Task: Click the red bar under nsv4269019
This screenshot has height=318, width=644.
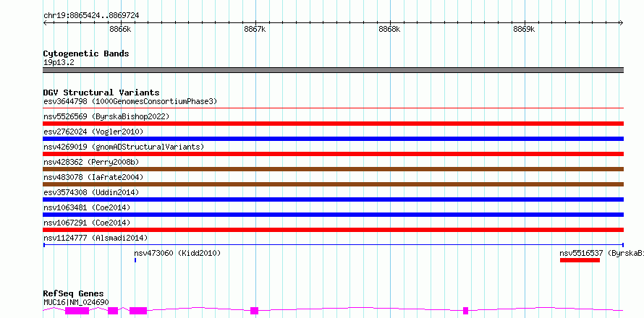Action: click(334, 154)
